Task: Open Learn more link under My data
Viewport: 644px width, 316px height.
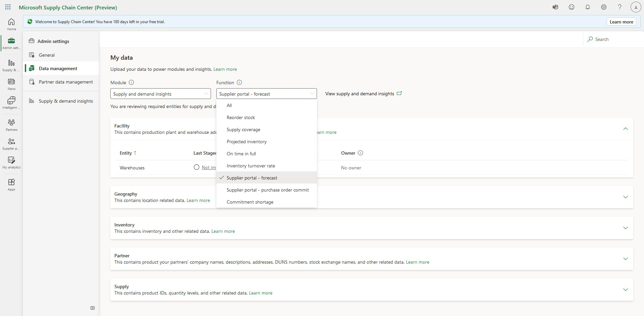Action: pyautogui.click(x=225, y=69)
